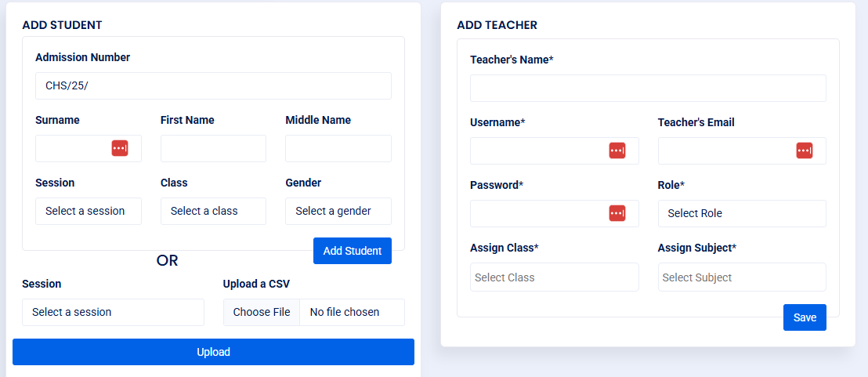The image size is (868, 377).
Task: Click Choose File for CSV upload
Action: tap(262, 312)
